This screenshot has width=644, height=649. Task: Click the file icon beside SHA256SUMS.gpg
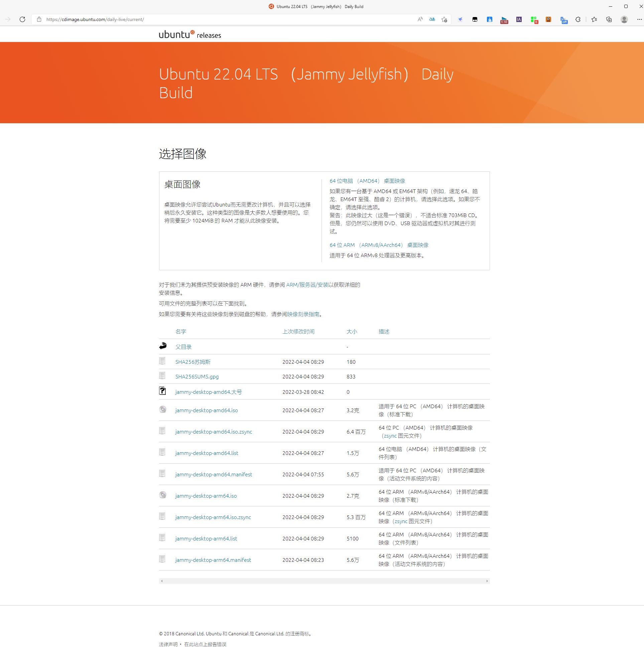click(x=162, y=375)
